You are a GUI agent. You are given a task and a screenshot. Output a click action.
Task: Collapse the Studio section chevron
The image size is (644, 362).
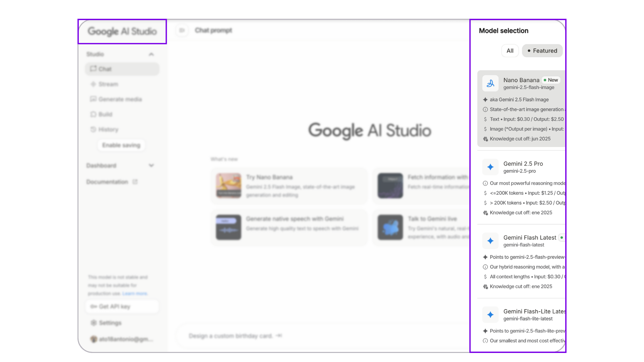pyautogui.click(x=151, y=54)
